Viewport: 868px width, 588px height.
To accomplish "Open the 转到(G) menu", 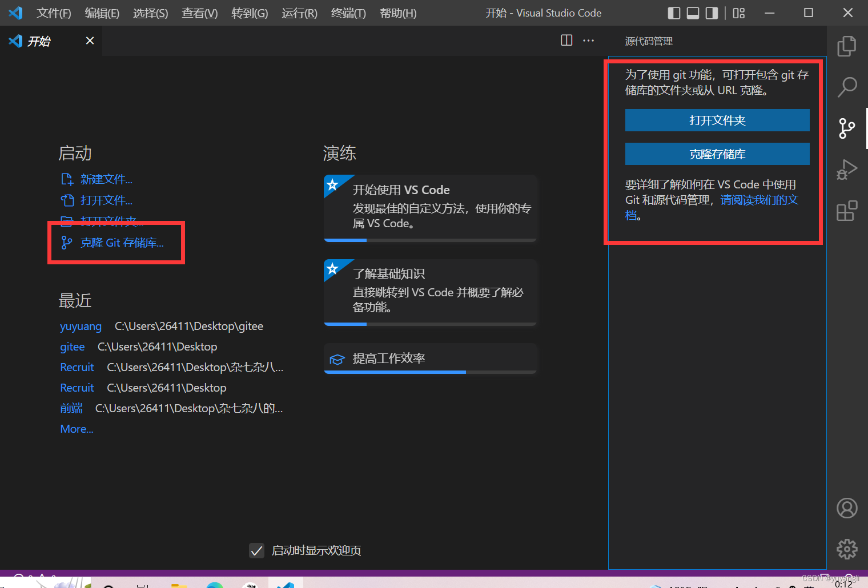I will 250,13.
